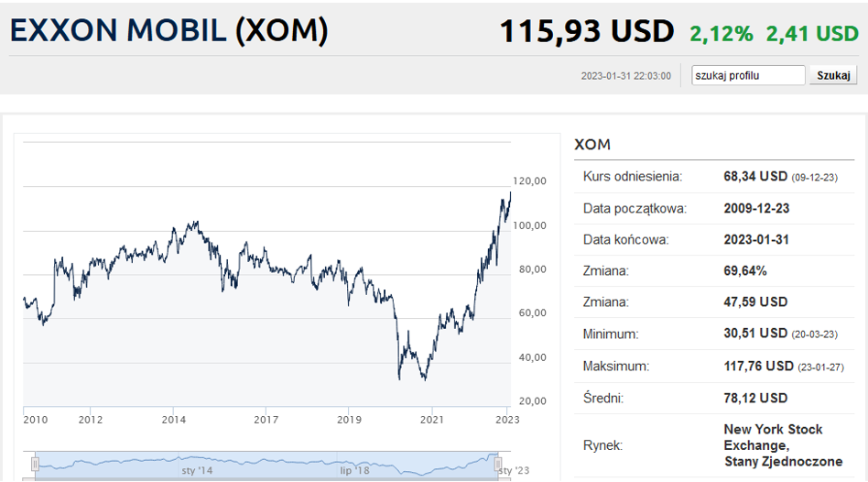The image size is (868, 482).
Task: Click Rynek label
Action: pos(602,445)
